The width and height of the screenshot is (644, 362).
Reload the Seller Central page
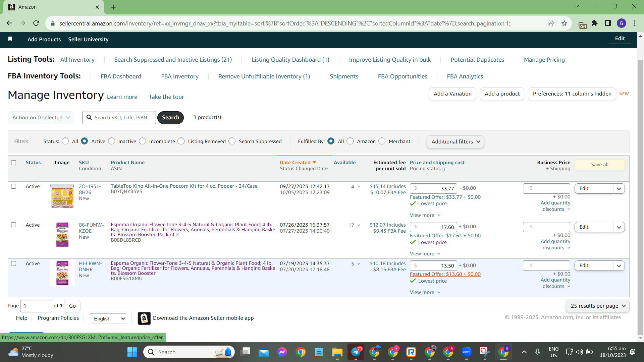click(36, 23)
